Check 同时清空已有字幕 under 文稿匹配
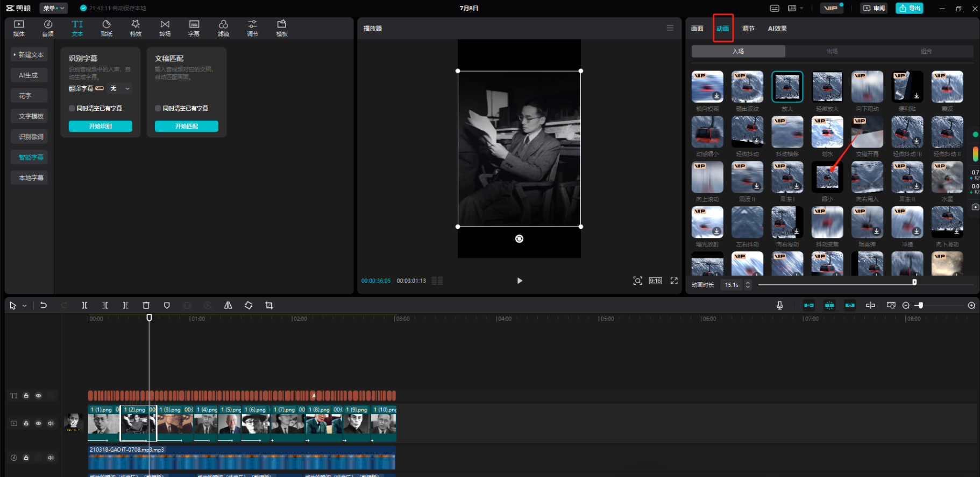The height and width of the screenshot is (477, 980). [x=158, y=108]
